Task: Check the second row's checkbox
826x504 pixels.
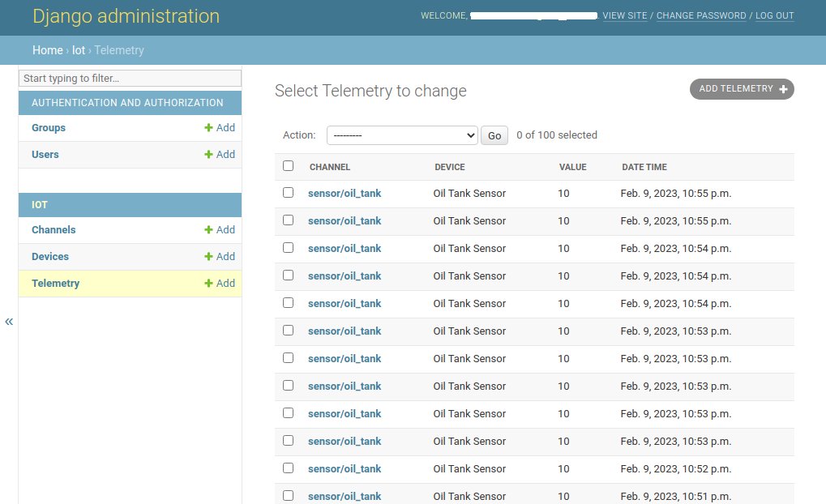Action: 288,220
